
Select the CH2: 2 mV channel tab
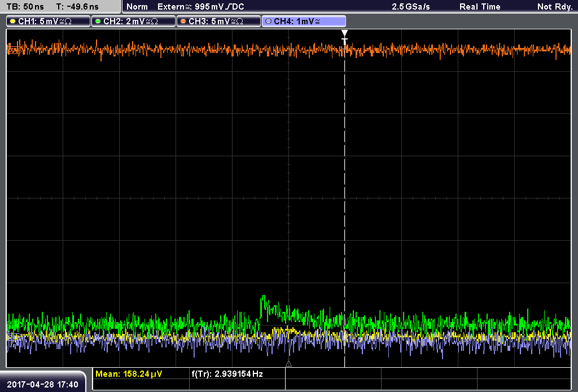pos(133,21)
